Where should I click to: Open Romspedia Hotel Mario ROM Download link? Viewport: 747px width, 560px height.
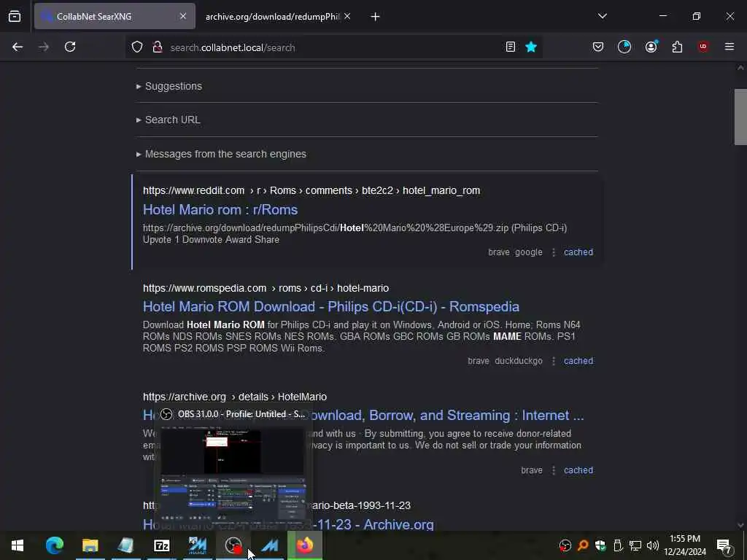point(331,307)
